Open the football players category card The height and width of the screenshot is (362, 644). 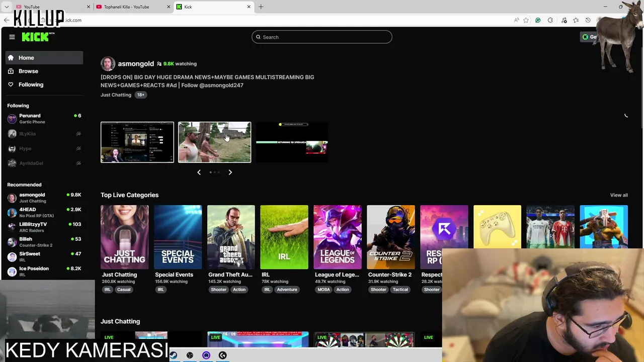tap(550, 227)
